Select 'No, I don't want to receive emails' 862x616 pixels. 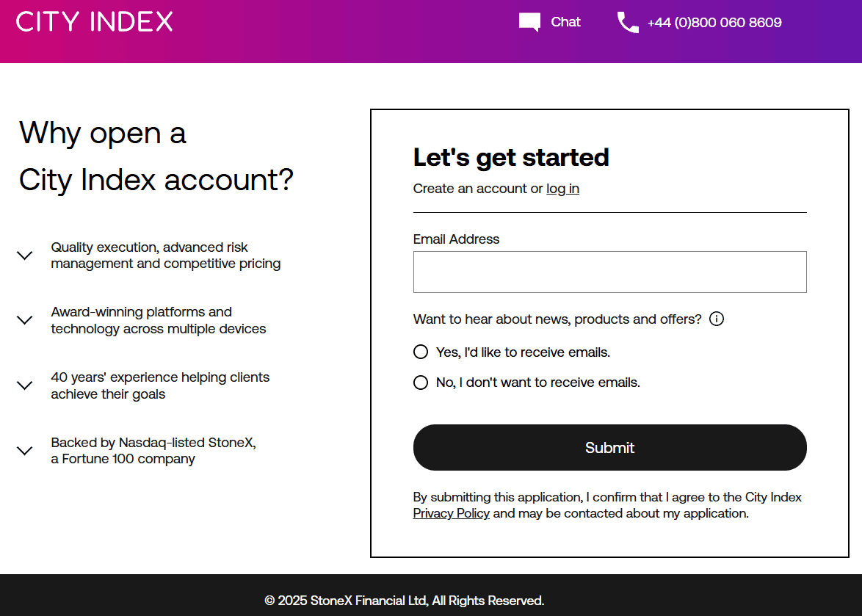pyautogui.click(x=420, y=382)
